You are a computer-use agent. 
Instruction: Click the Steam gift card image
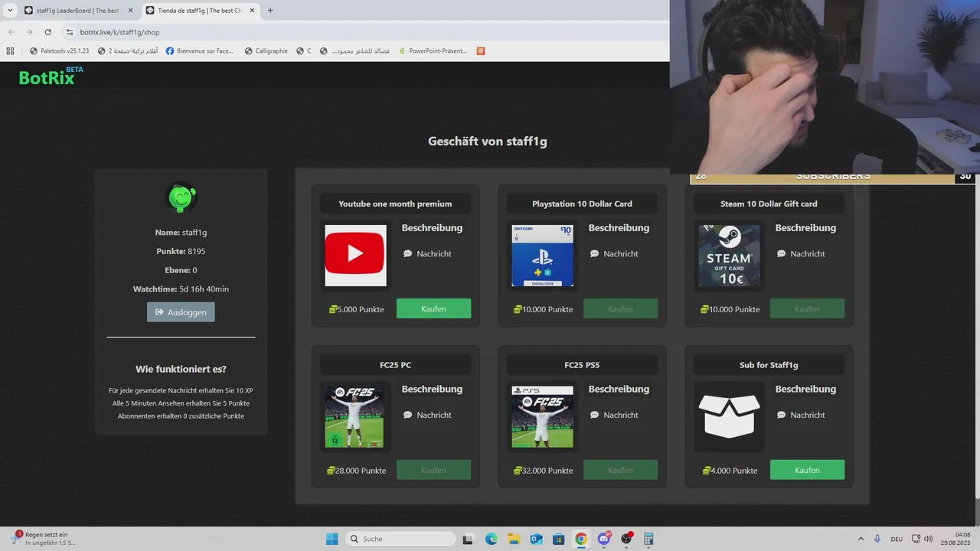pyautogui.click(x=729, y=255)
